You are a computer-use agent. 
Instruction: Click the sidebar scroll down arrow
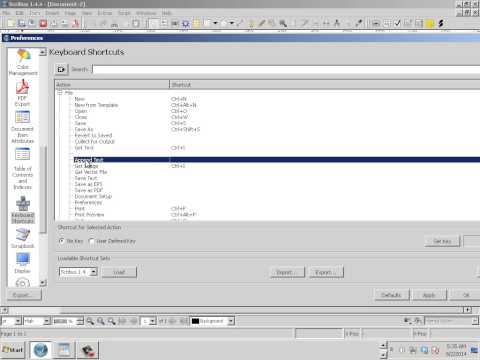pos(42,283)
